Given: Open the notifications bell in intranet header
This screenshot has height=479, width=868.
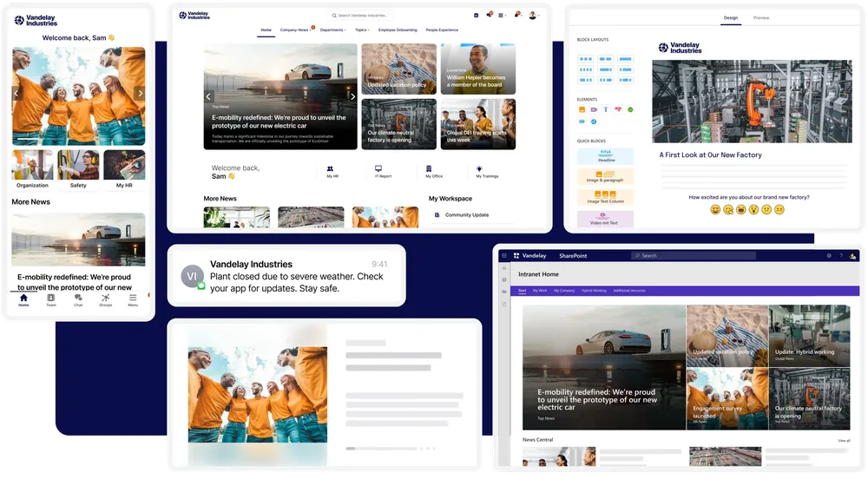Looking at the screenshot, I should pyautogui.click(x=517, y=15).
